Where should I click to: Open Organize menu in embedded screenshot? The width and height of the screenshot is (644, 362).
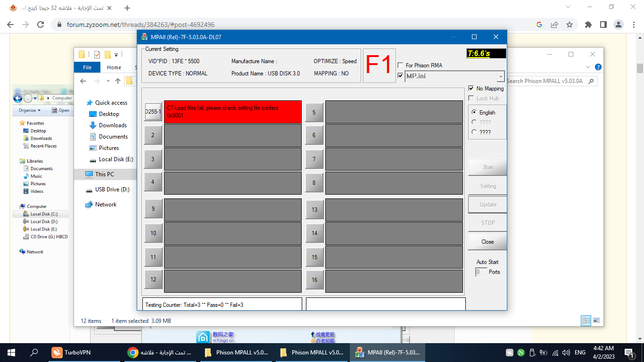[29, 110]
